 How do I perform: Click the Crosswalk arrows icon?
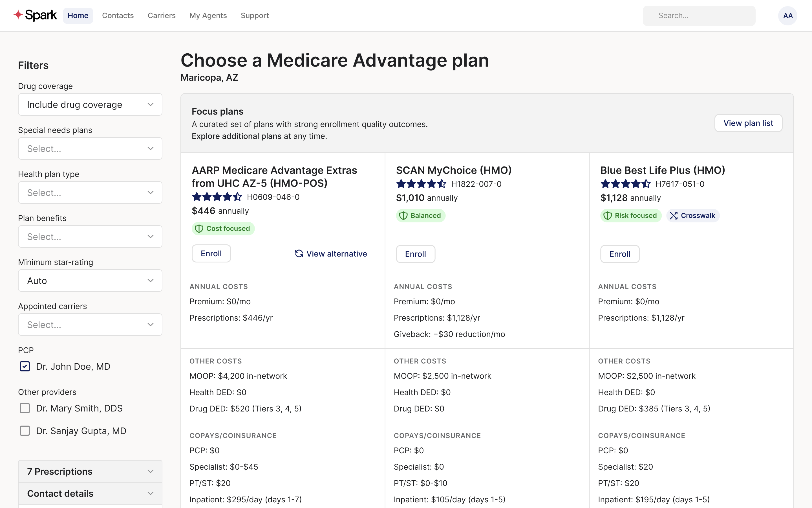[x=673, y=216]
